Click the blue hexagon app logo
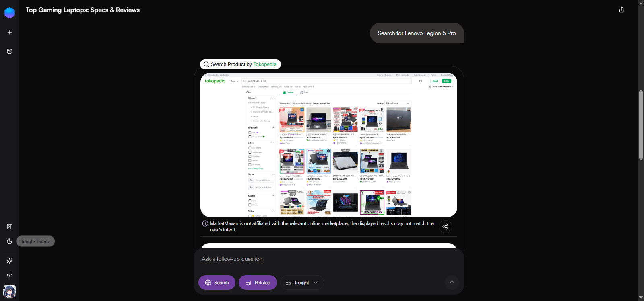Screen dimensions: 644x301 (x=10, y=13)
